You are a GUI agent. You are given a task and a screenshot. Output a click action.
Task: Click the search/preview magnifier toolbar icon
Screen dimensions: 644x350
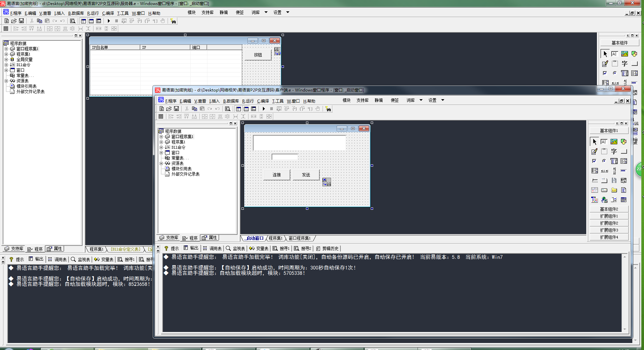click(x=228, y=109)
